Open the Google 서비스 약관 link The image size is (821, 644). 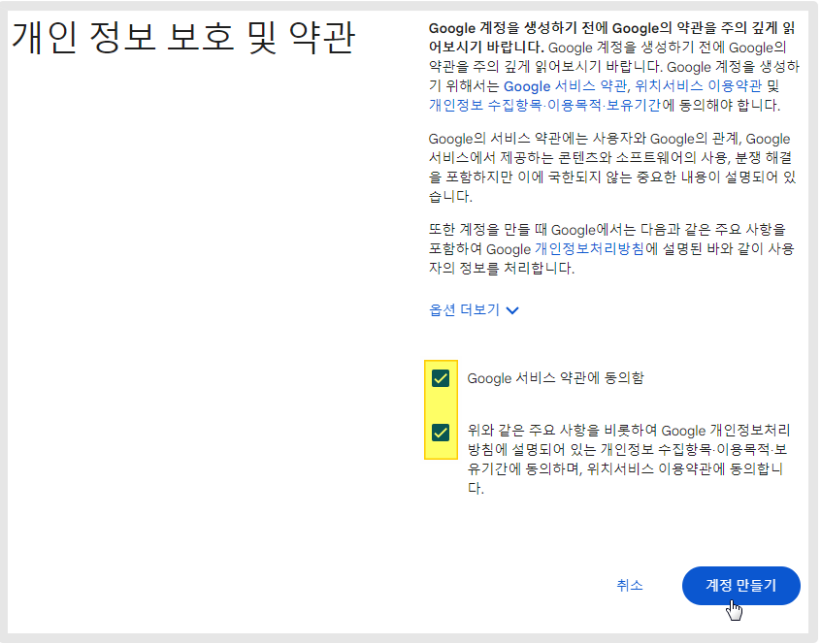[x=565, y=86]
